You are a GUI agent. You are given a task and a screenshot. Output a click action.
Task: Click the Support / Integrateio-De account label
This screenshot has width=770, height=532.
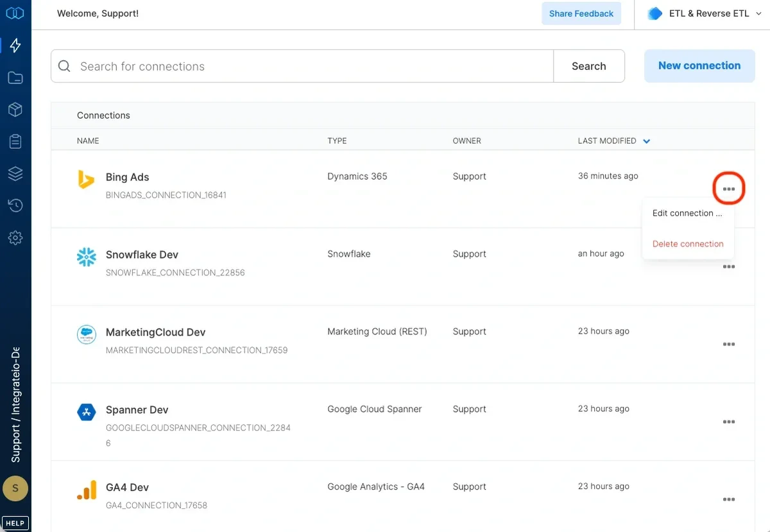15,405
